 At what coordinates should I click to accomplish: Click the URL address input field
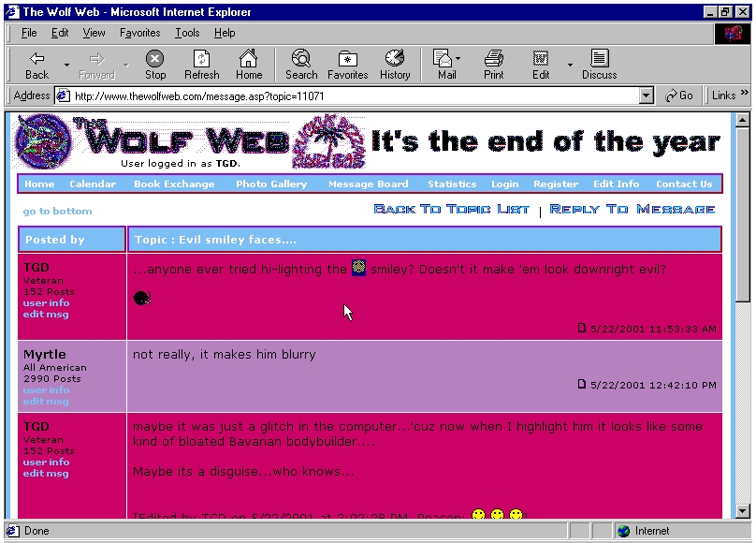[x=356, y=95]
